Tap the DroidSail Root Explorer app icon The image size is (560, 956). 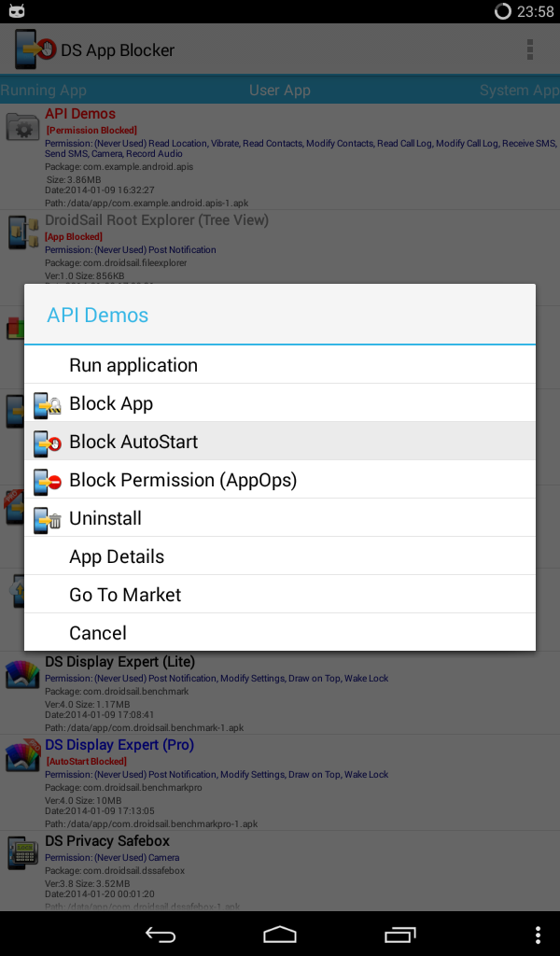point(22,232)
